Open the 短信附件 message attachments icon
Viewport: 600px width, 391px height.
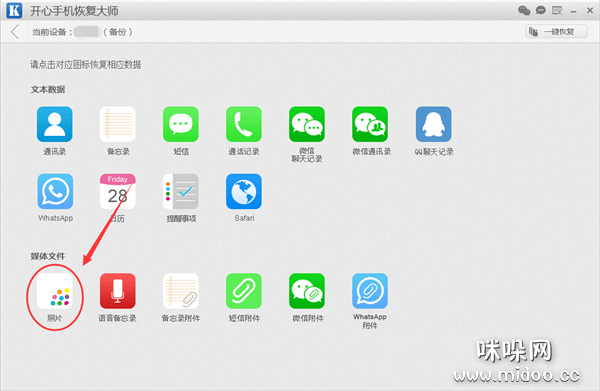tap(244, 291)
